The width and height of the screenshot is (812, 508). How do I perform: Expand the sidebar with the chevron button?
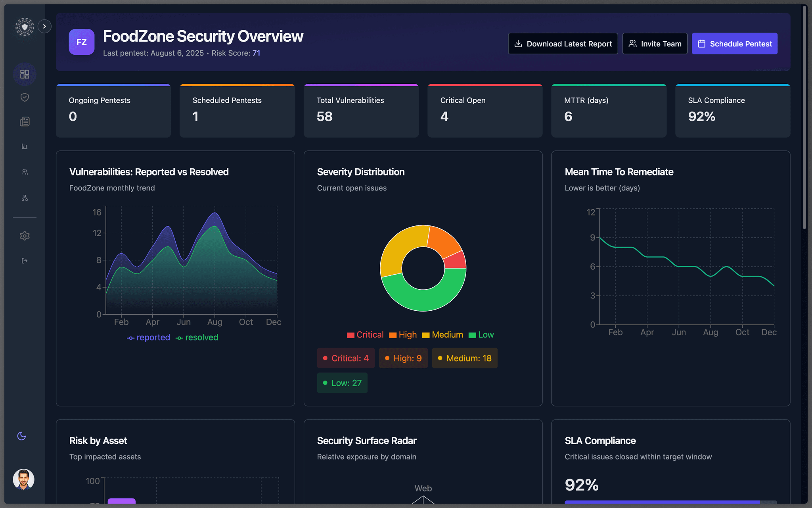coord(44,26)
